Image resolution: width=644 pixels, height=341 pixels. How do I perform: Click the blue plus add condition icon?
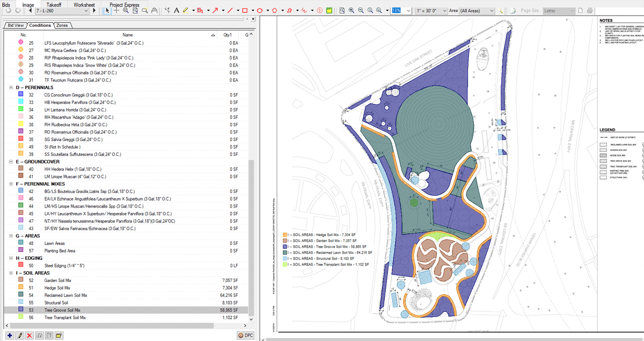tap(9, 335)
